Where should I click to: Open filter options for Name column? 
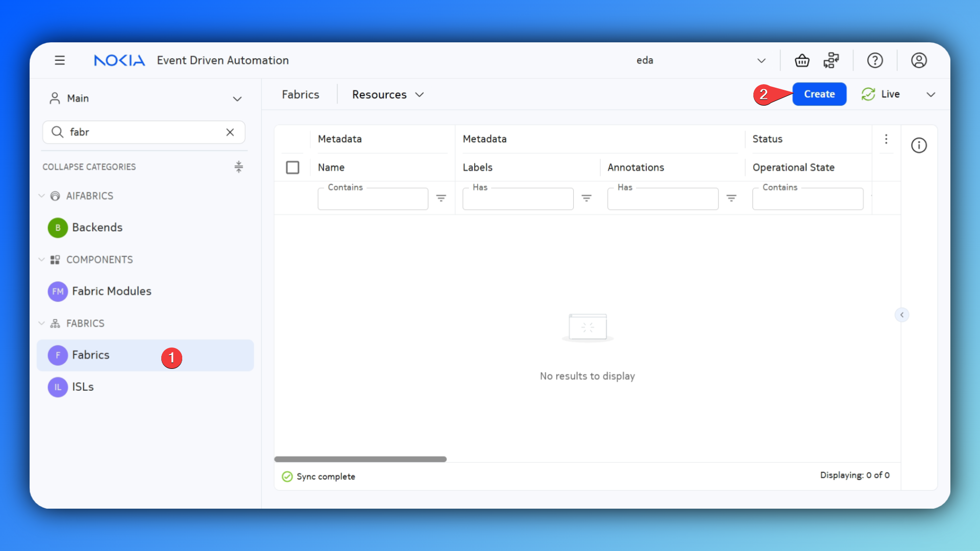pyautogui.click(x=441, y=198)
